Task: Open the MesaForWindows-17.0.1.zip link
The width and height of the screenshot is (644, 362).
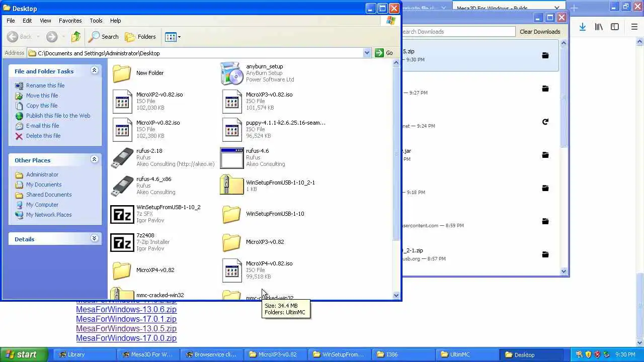Action: pyautogui.click(x=126, y=319)
